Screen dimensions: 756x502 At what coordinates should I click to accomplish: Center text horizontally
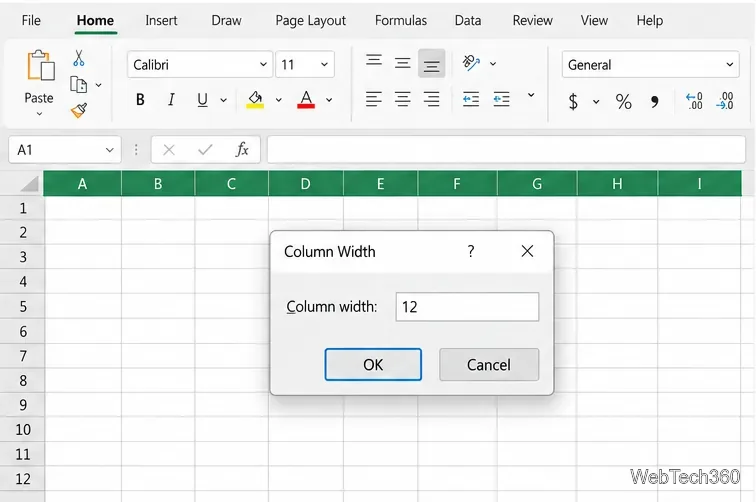click(x=403, y=99)
